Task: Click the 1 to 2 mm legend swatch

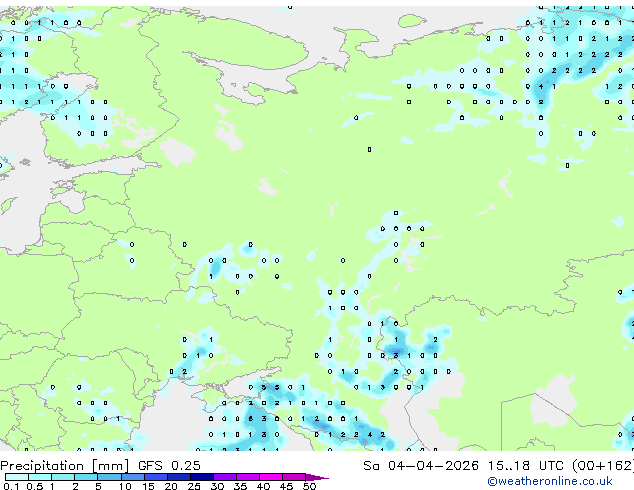Action: click(63, 477)
